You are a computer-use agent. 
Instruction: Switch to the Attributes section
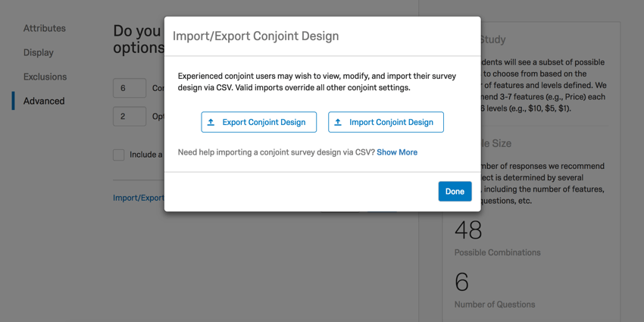coord(44,28)
